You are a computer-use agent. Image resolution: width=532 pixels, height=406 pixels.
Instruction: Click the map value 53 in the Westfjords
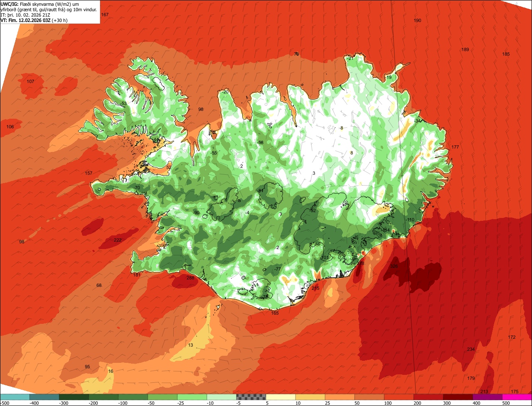coord(124,103)
